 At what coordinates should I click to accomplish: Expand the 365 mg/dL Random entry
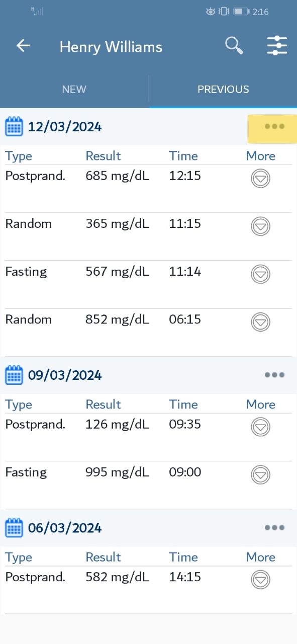(x=260, y=226)
